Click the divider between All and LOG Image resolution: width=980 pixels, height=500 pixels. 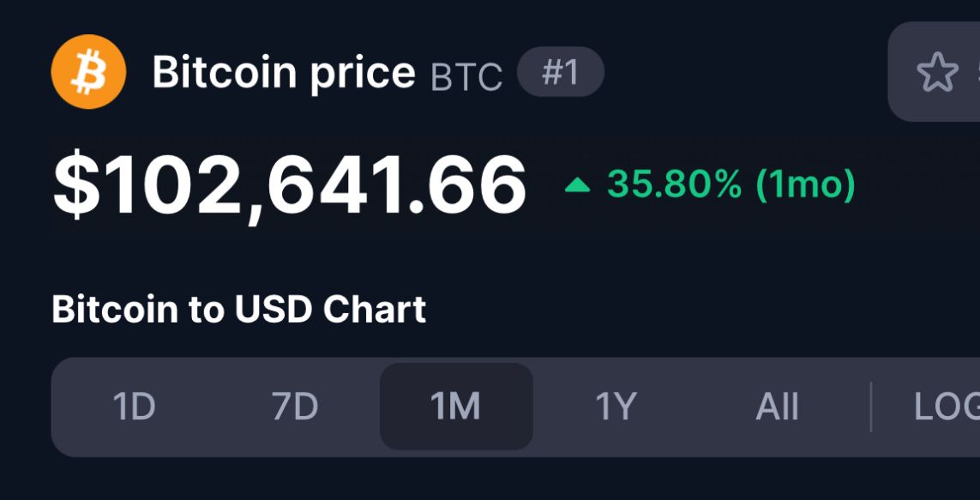tap(870, 407)
